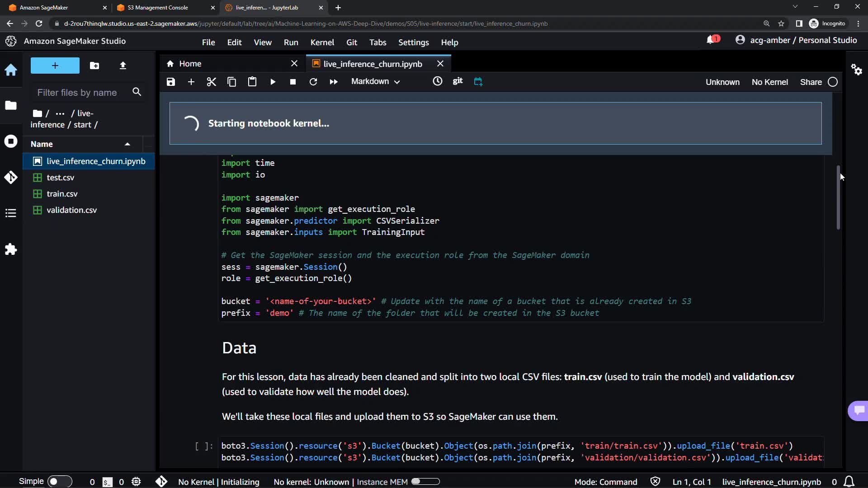Screen dimensions: 868x488
Task: Open the Markdown cell type dropdown
Action: coord(375,82)
